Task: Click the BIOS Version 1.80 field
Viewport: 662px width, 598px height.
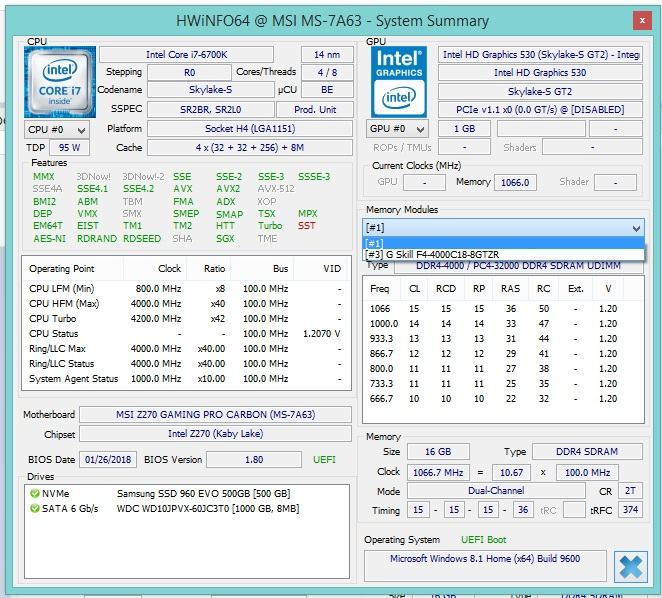Action: point(254,459)
